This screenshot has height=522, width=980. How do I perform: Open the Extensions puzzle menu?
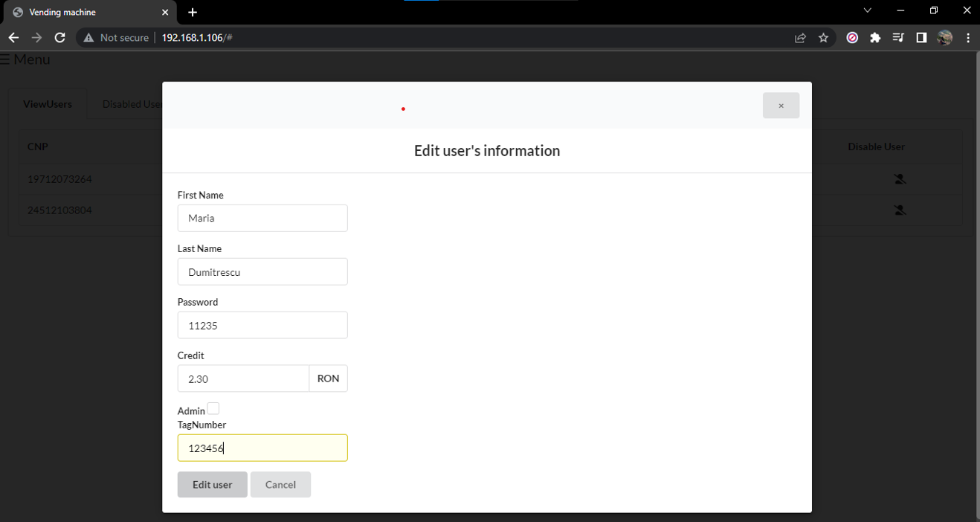coord(875,38)
